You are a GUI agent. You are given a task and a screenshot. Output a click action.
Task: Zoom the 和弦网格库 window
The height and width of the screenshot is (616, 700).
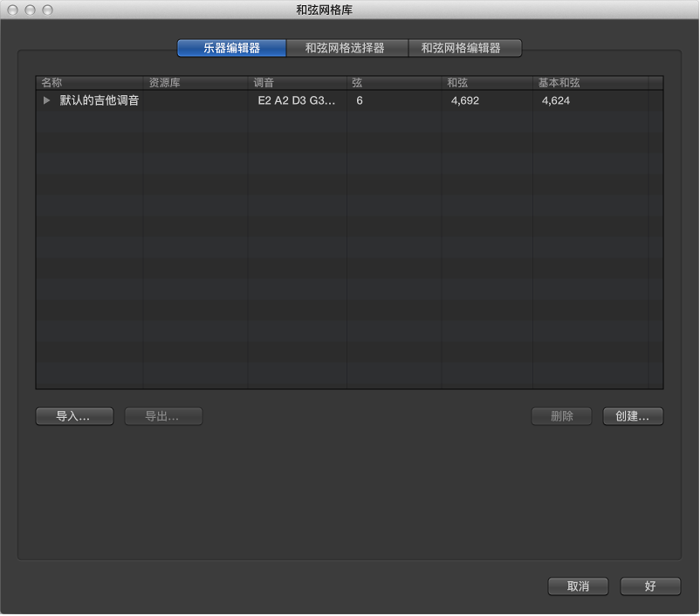coord(47,10)
